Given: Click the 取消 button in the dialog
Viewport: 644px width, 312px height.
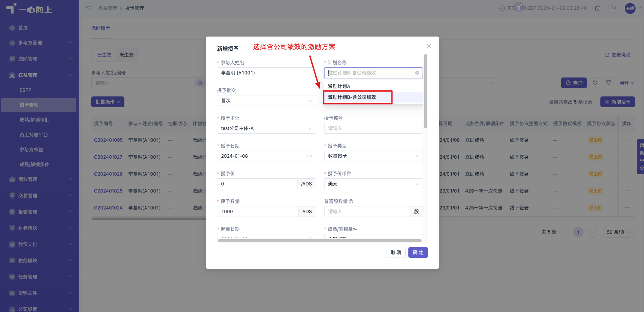Looking at the screenshot, I should pyautogui.click(x=396, y=252).
